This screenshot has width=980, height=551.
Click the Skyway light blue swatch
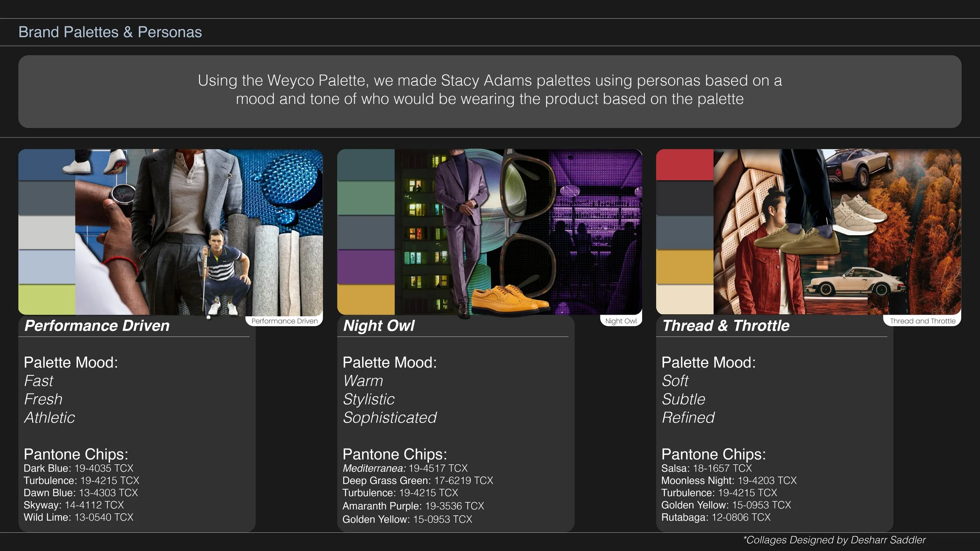click(47, 266)
